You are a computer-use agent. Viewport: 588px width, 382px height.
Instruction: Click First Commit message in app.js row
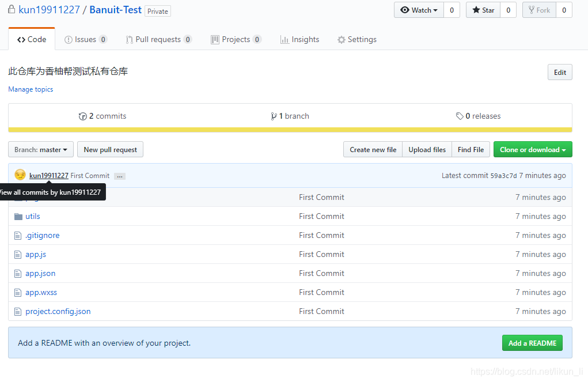[321, 255]
